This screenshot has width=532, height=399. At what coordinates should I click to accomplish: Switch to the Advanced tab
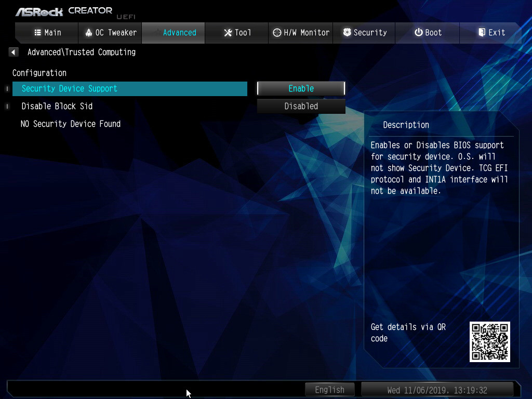click(174, 33)
